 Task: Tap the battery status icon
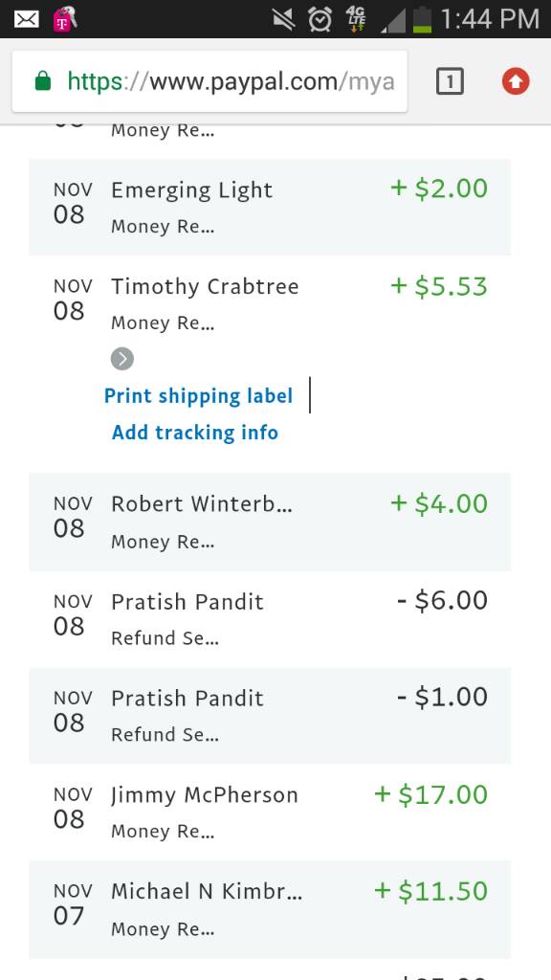point(423,19)
